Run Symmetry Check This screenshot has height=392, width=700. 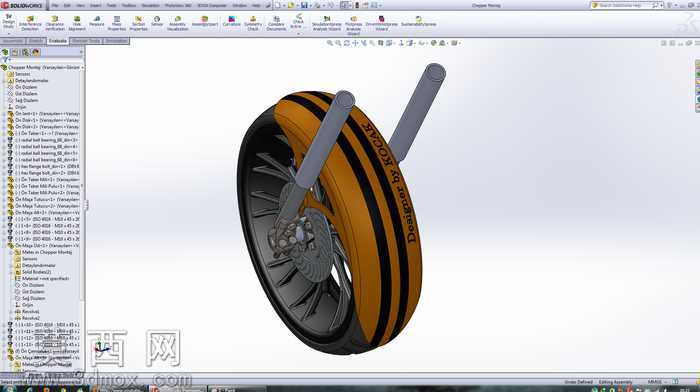point(253,23)
